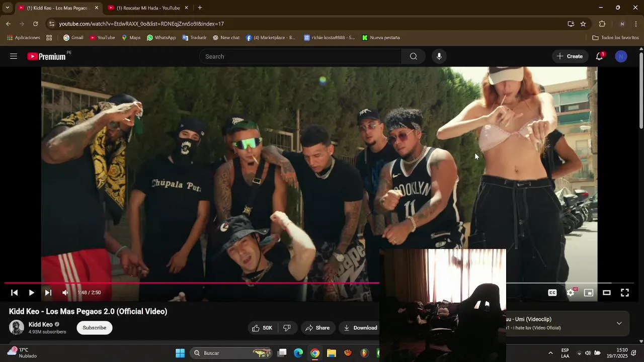Screen dimensions: 644x362
Task: Click the YouTube search magnifier button
Action: point(414,56)
